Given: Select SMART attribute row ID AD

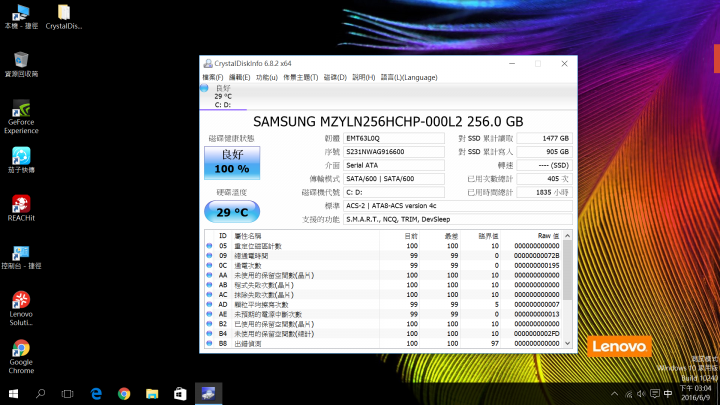Looking at the screenshot, I should (x=384, y=304).
